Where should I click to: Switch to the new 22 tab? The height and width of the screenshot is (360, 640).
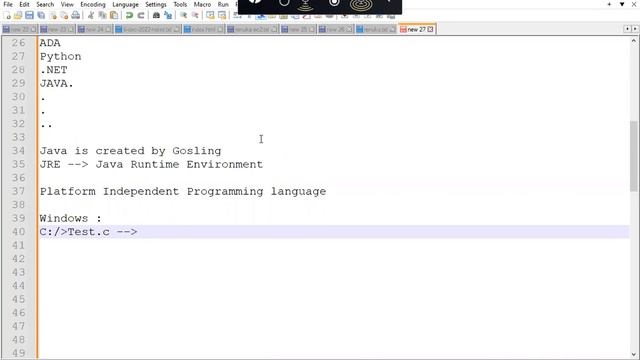coord(20,29)
